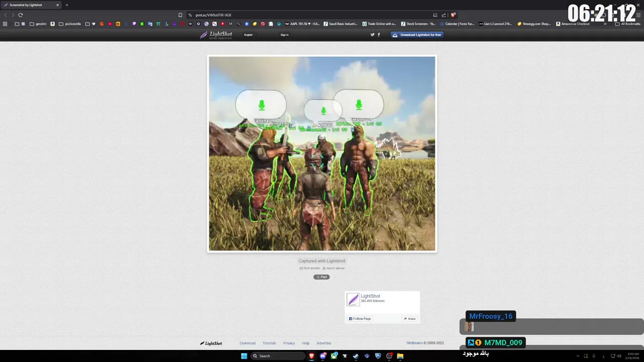644x362 pixels.
Task: Click the game screenshot image
Action: [322, 153]
